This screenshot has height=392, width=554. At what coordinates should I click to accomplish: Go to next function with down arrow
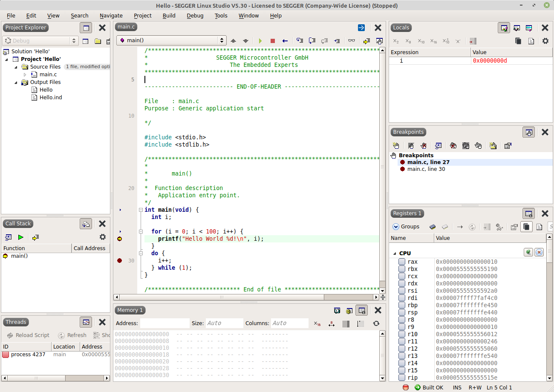[245, 41]
